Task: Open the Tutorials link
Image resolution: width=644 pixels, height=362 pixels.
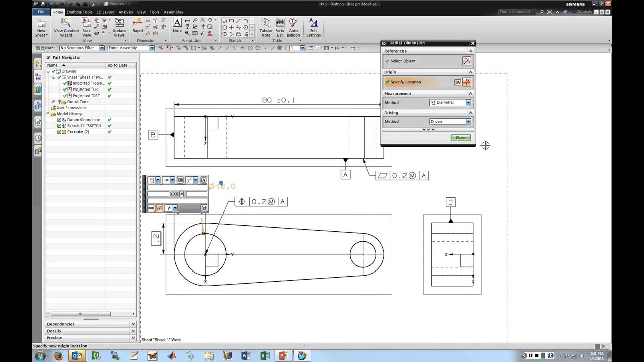Action: click(x=584, y=12)
